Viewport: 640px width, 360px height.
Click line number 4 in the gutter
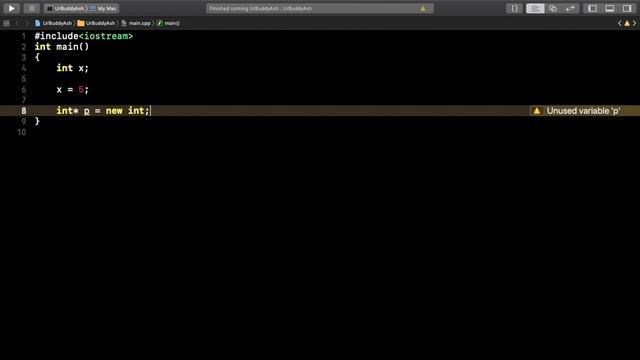click(24, 68)
